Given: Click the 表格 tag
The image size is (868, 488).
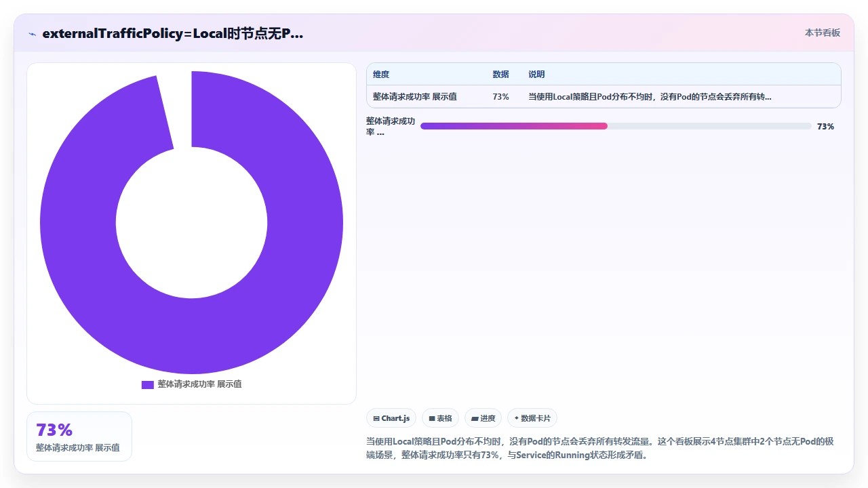Looking at the screenshot, I should pos(440,418).
